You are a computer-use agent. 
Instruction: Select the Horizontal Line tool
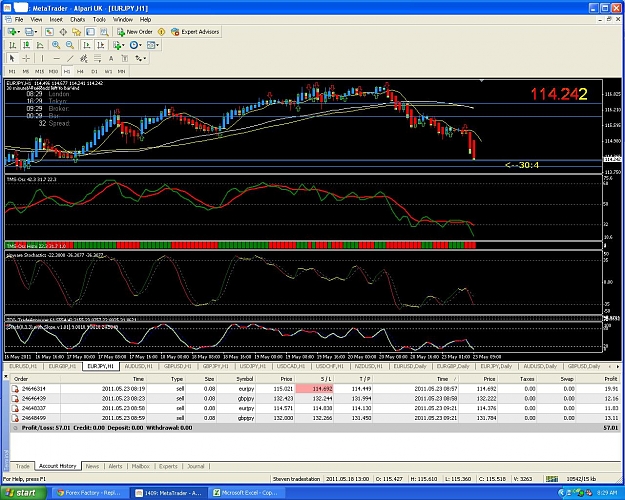56,59
